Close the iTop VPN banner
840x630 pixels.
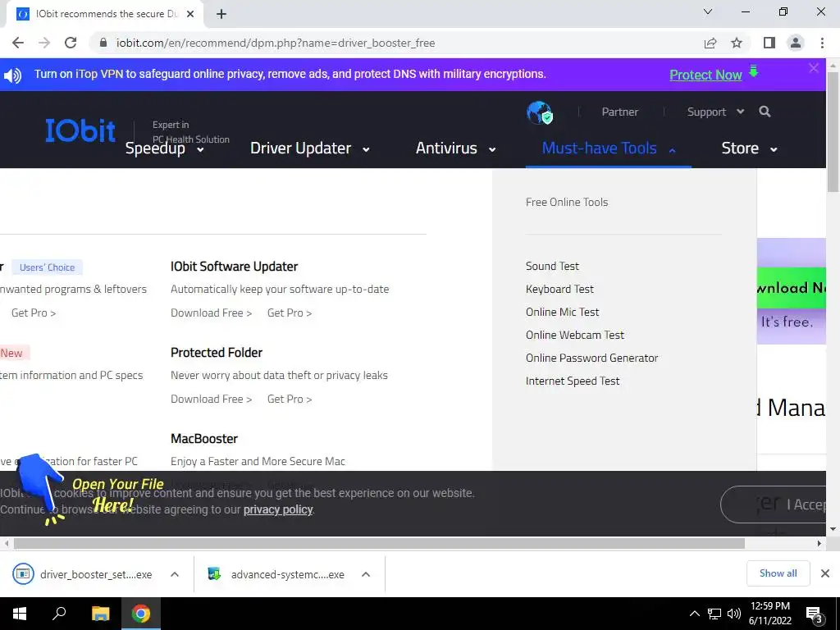click(x=814, y=68)
